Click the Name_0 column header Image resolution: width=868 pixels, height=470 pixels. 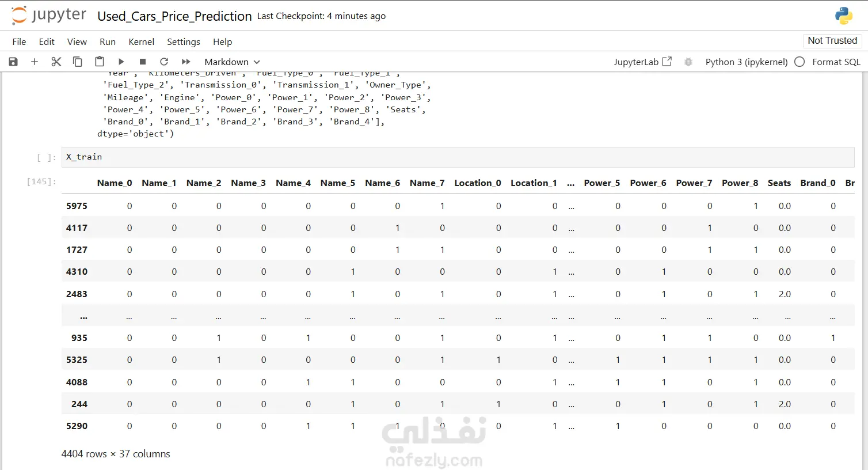pos(115,183)
